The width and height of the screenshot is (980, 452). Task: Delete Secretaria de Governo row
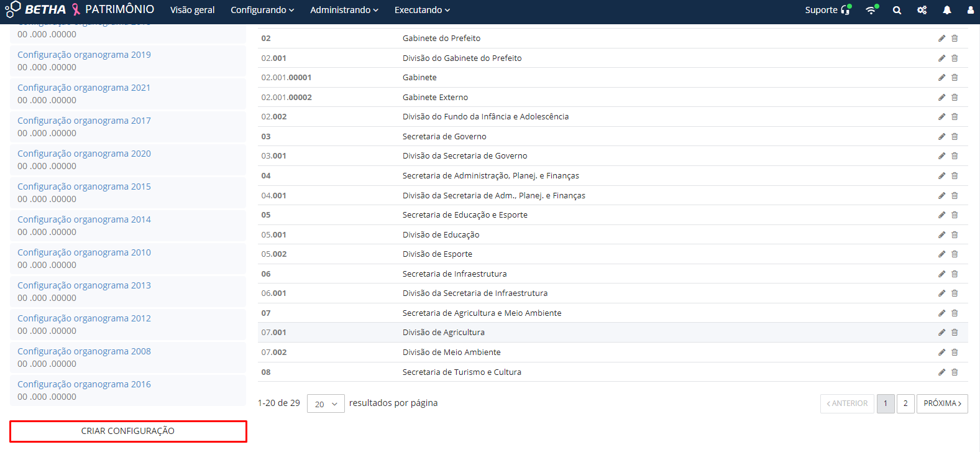955,137
